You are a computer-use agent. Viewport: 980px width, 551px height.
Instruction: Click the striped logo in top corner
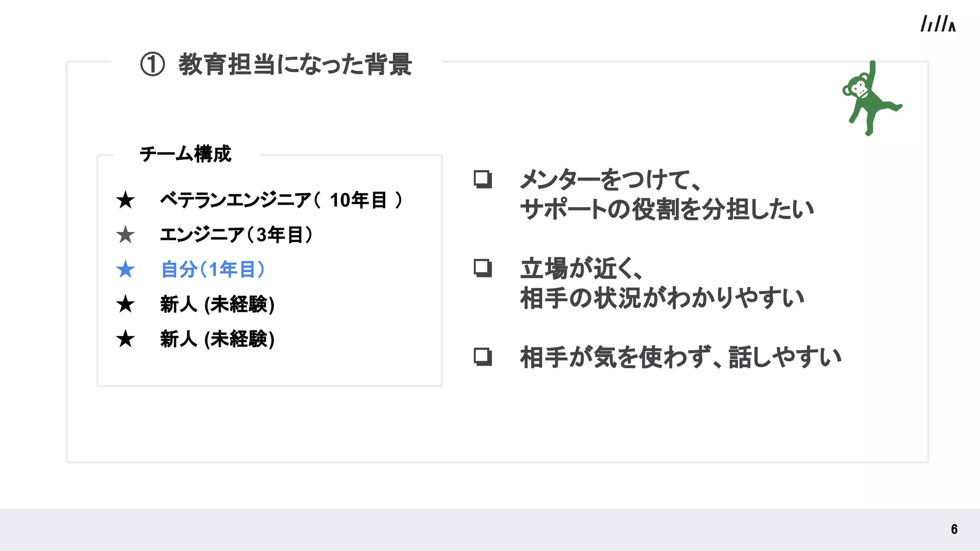click(938, 24)
